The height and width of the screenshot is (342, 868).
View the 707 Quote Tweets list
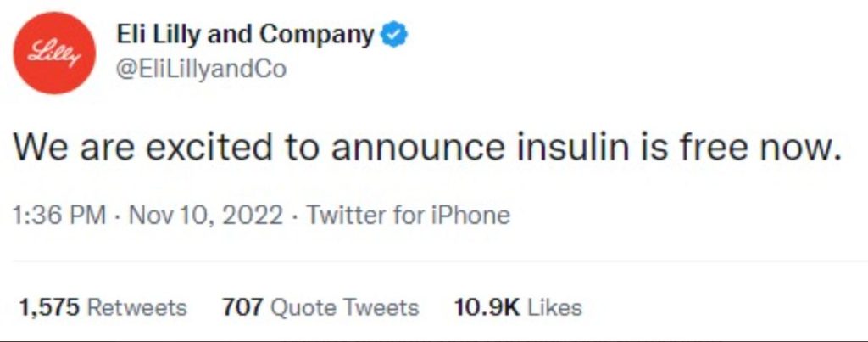[320, 306]
